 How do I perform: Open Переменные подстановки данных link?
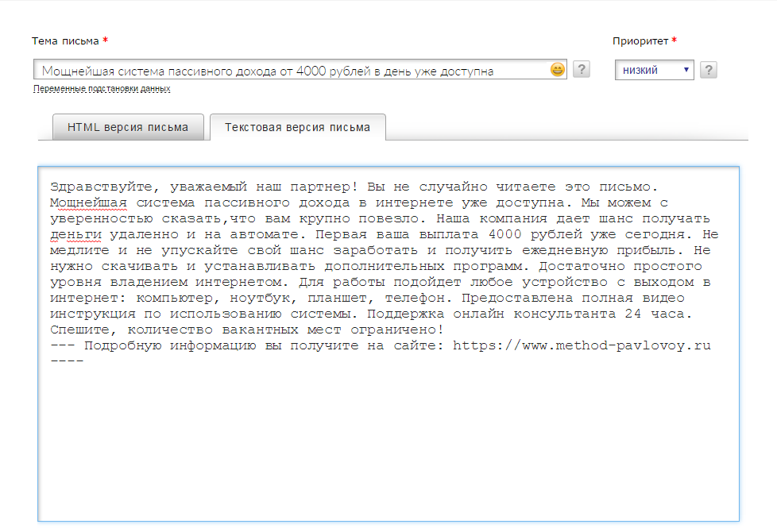tap(102, 89)
